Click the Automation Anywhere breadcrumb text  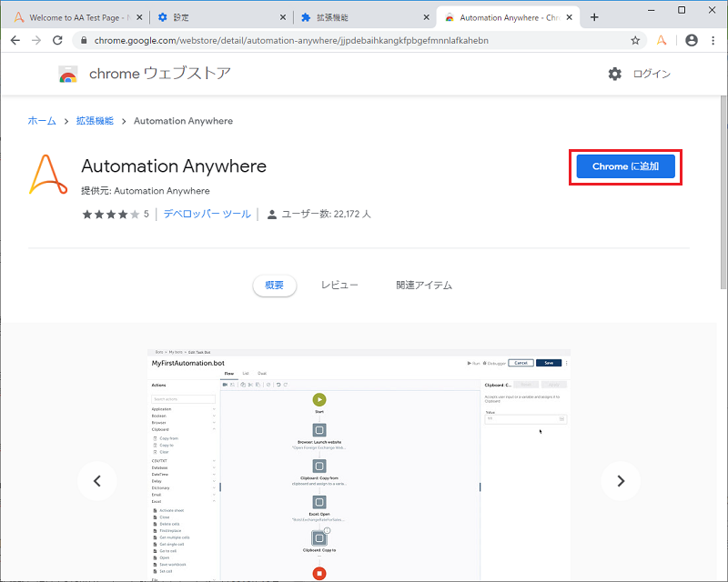184,121
